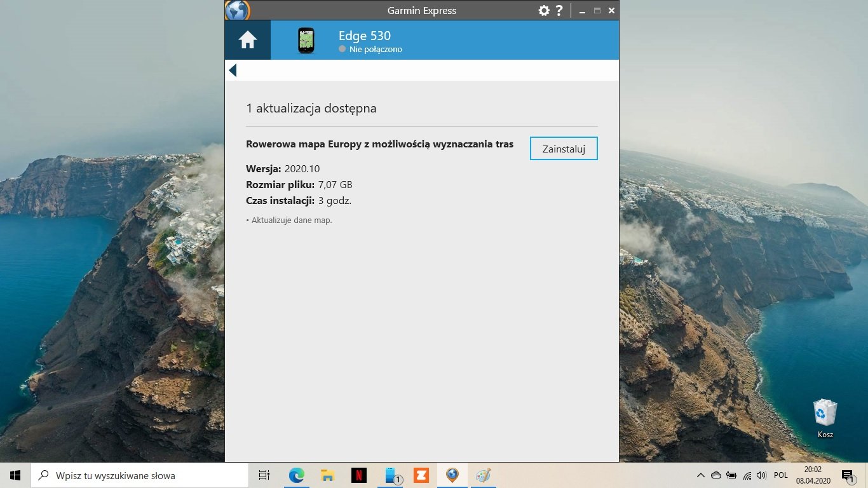868x488 pixels.
Task: Open the Wi-Fi network tray icon
Action: [747, 475]
